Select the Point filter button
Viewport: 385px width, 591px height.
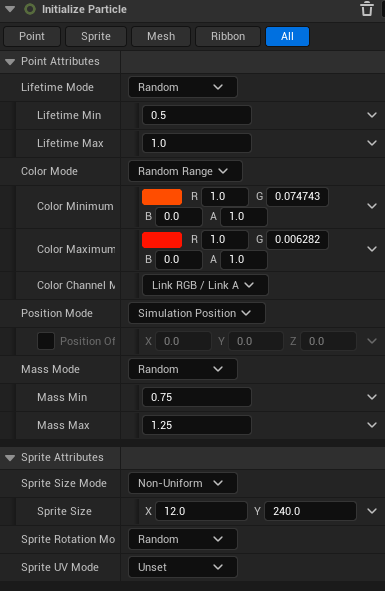32,36
